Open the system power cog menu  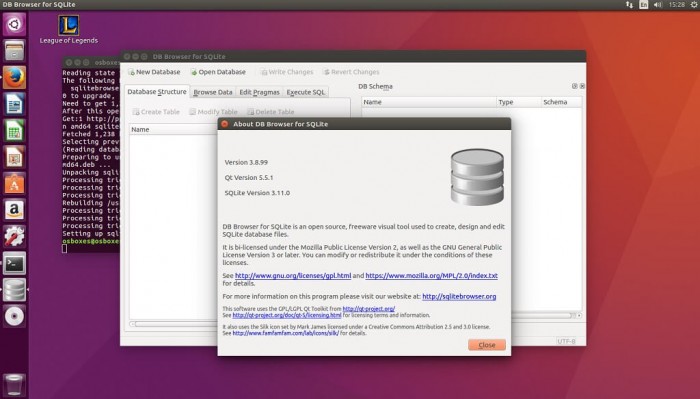694,4
